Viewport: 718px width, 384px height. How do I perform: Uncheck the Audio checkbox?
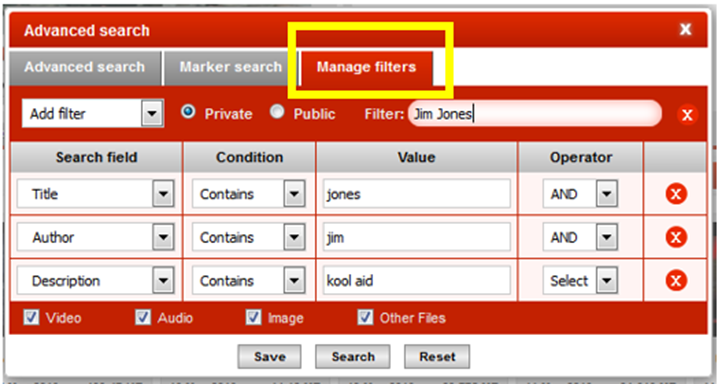(143, 317)
